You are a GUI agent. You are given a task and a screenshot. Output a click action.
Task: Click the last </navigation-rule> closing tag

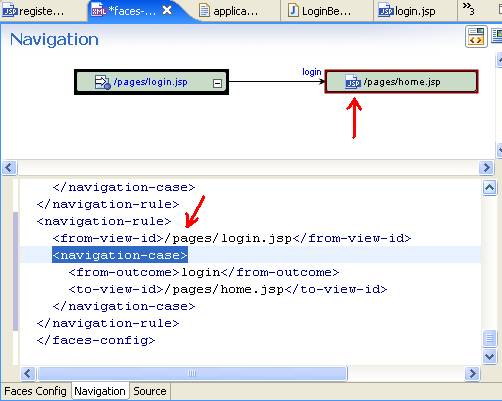click(108, 323)
